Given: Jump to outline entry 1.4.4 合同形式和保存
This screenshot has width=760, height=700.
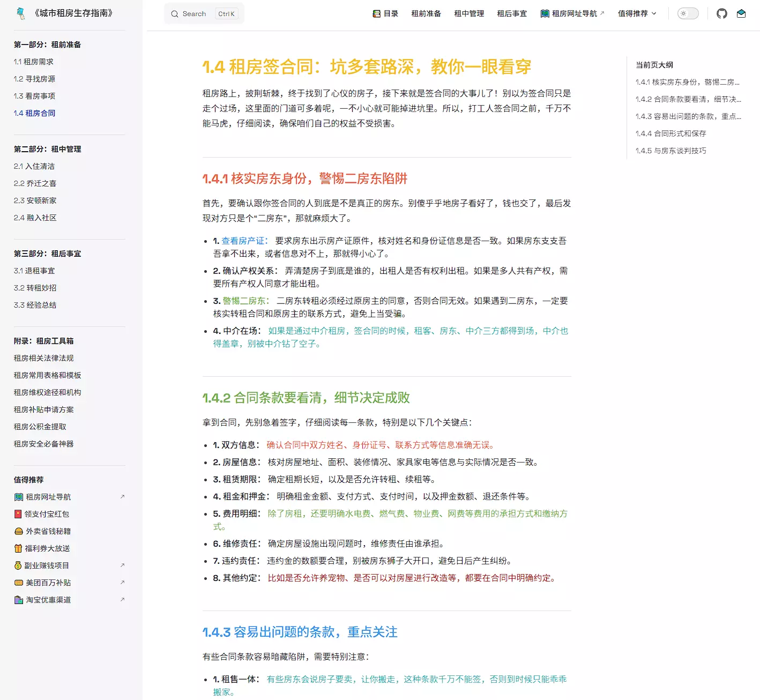Looking at the screenshot, I should coord(670,133).
